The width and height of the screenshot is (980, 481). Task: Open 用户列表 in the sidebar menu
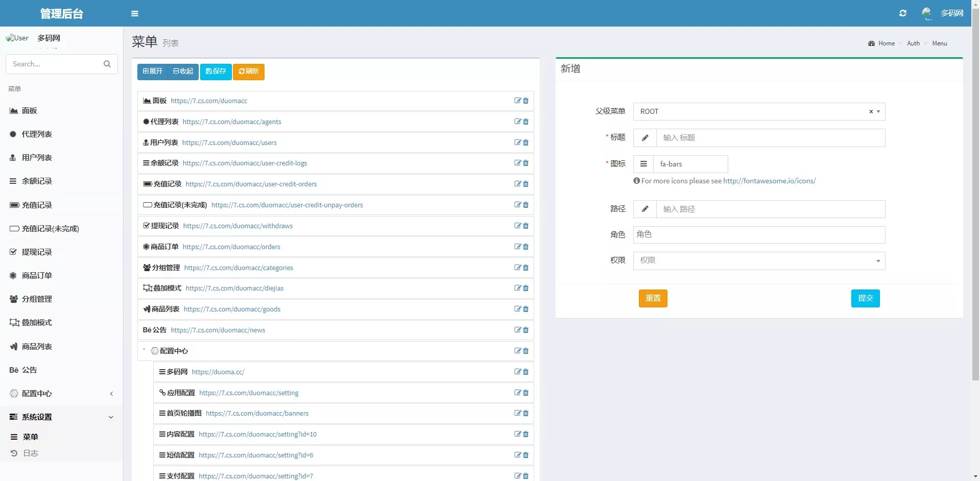coord(37,158)
